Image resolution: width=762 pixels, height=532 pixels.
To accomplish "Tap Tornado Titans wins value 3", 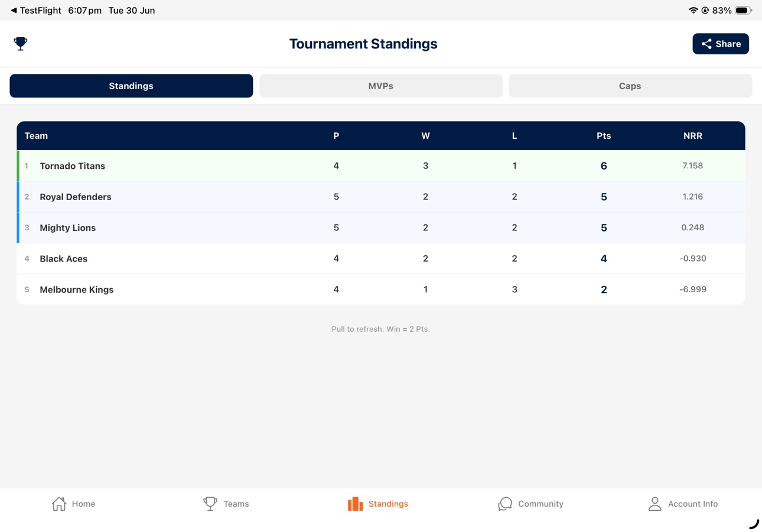I will click(425, 166).
